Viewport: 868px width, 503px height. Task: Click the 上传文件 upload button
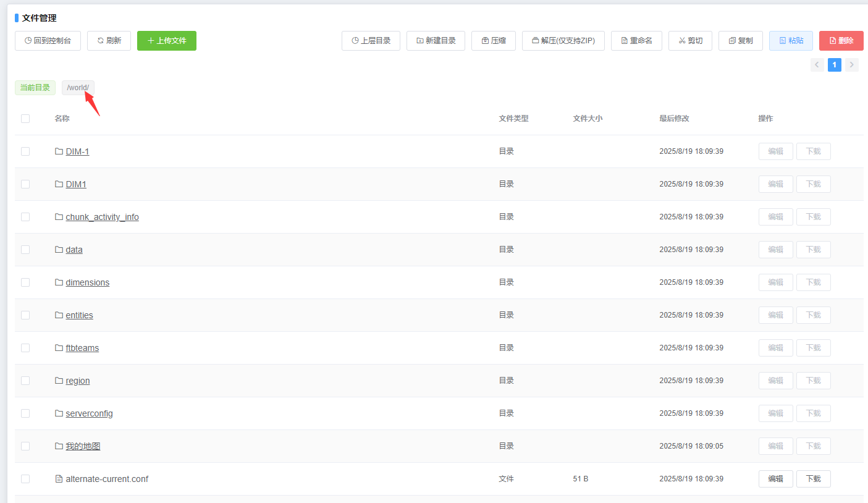click(166, 41)
